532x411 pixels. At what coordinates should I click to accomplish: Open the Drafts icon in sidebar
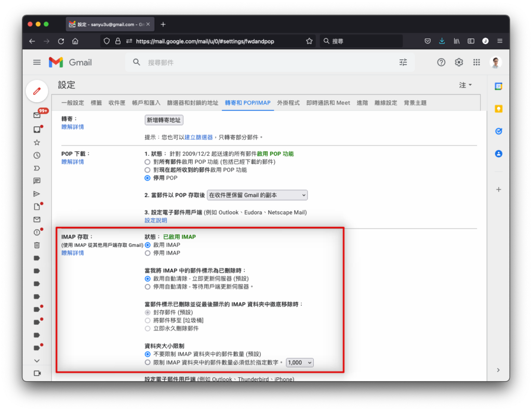37,206
